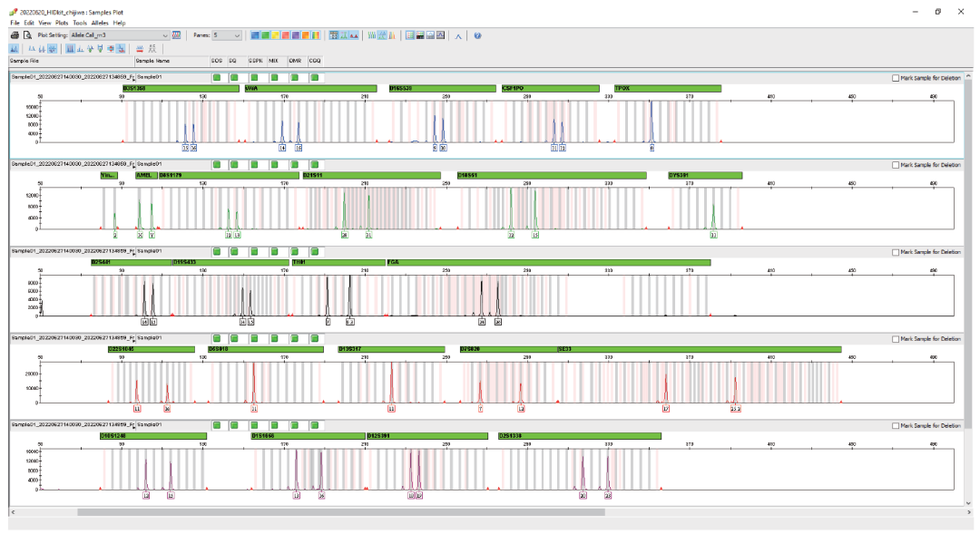The image size is (980, 534).
Task: Click the CGQ quality flag in the first plot row
Action: point(315,77)
